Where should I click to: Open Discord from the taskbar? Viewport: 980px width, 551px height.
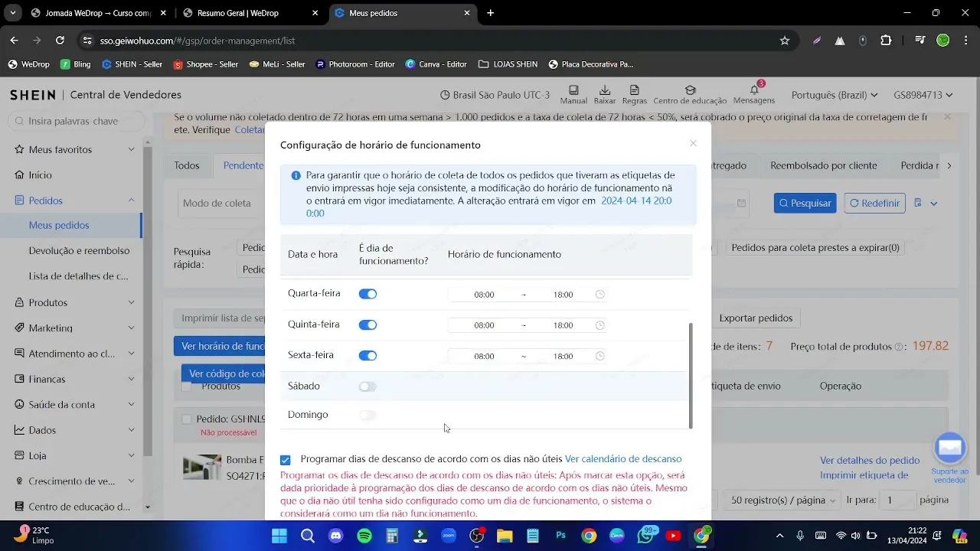(335, 536)
